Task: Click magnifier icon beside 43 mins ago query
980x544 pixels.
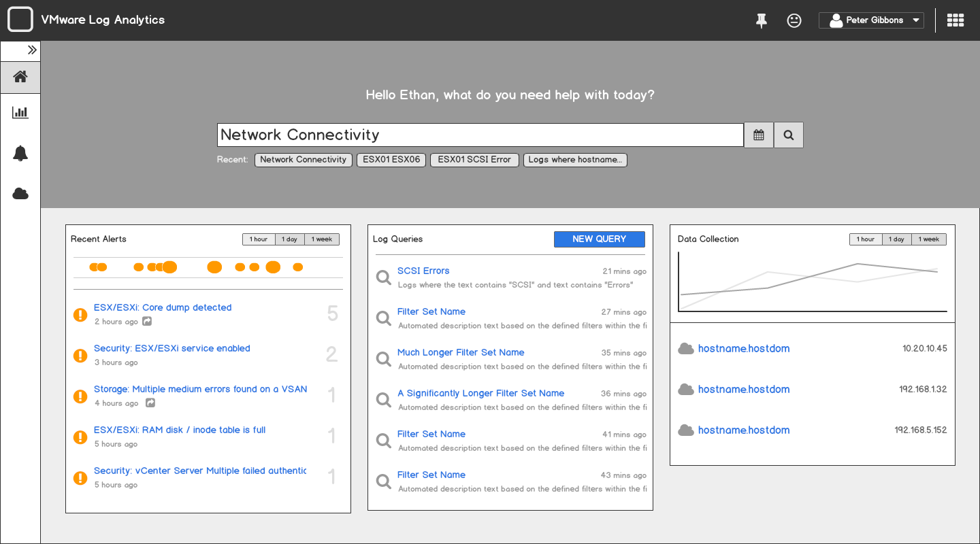Action: pos(384,482)
